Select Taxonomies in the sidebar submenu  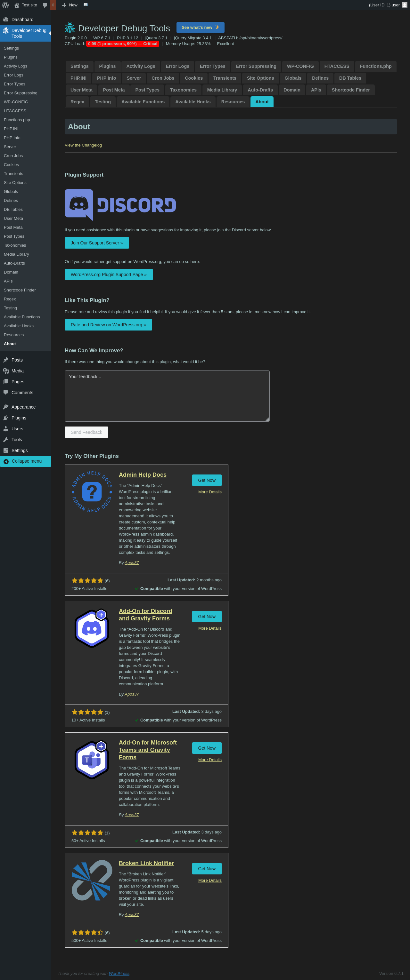click(15, 245)
